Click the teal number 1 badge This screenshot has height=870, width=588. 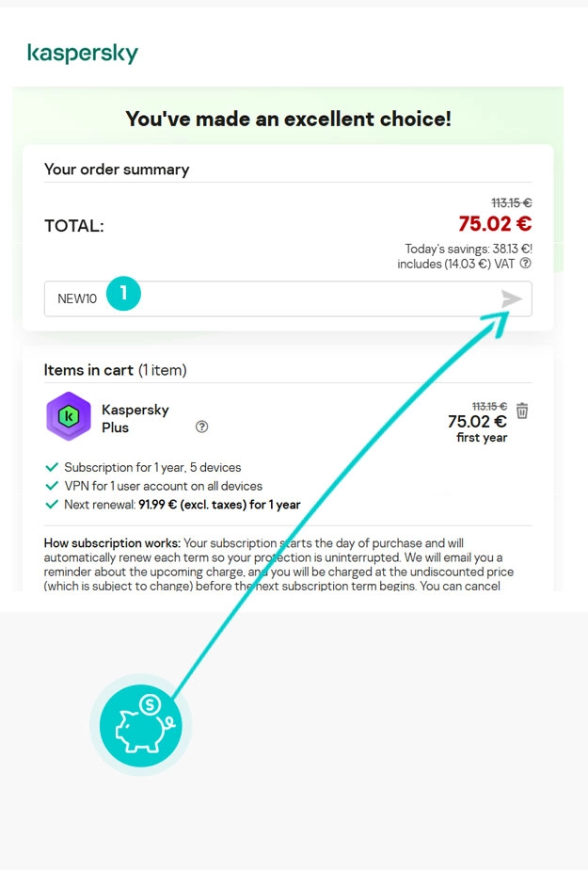pyautogui.click(x=123, y=294)
